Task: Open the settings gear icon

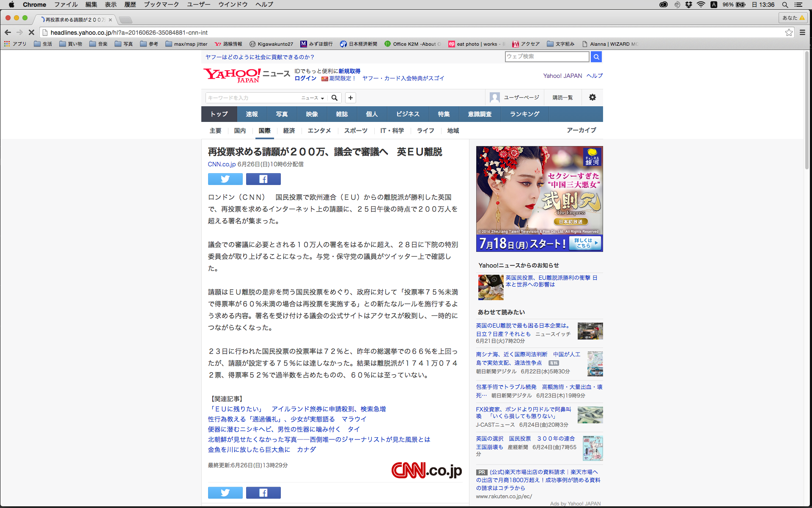Action: click(x=592, y=97)
